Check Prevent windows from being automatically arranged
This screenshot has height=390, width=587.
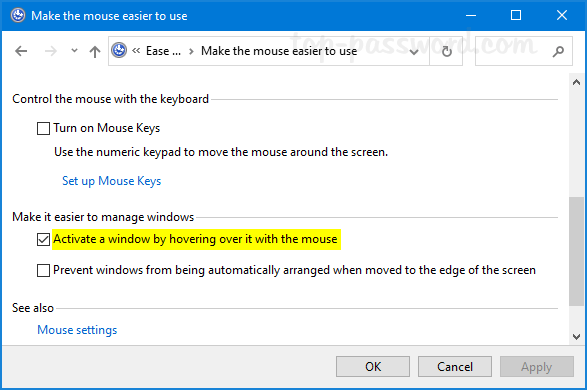click(x=43, y=270)
